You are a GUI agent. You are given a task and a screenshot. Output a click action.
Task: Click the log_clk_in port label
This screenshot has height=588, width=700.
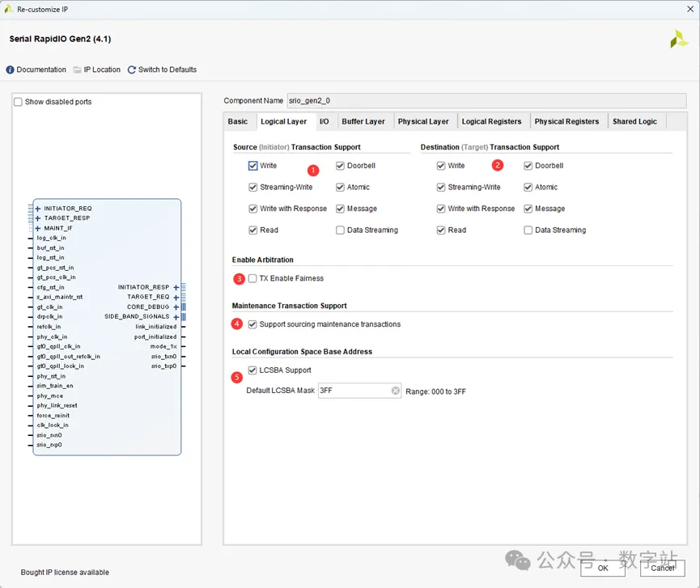(51, 238)
